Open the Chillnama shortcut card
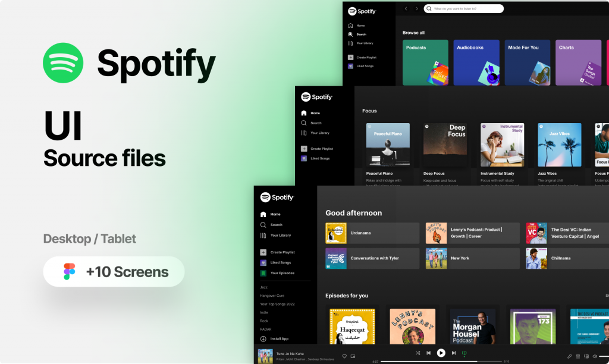 point(567,258)
